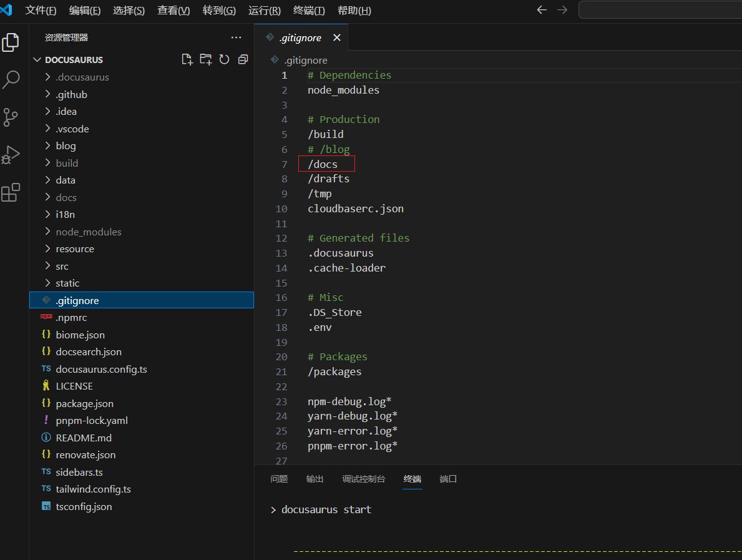Open the 运行(R) menu
Viewport: 742px width, 560px height.
tap(265, 11)
